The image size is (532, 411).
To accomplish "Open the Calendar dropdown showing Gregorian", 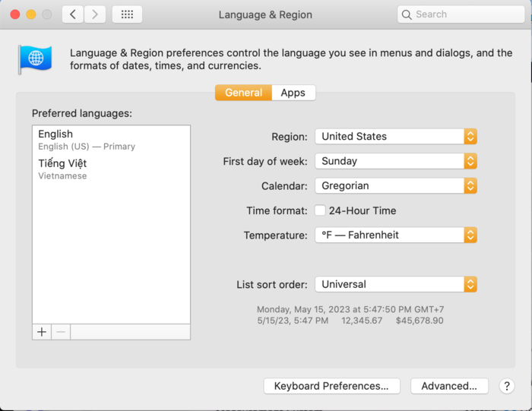I will coord(396,186).
